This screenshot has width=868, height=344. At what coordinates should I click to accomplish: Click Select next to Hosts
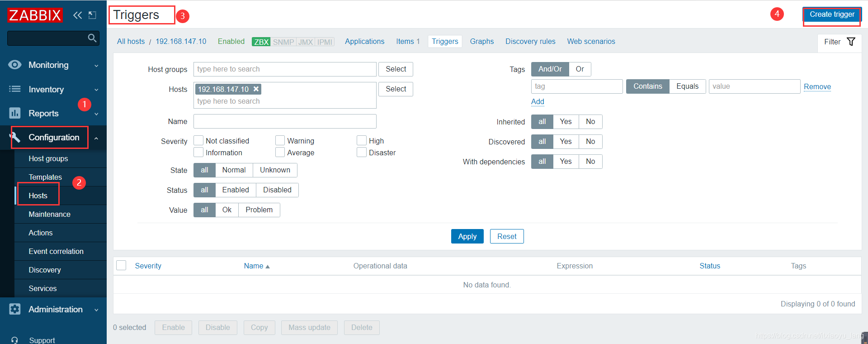pyautogui.click(x=396, y=89)
